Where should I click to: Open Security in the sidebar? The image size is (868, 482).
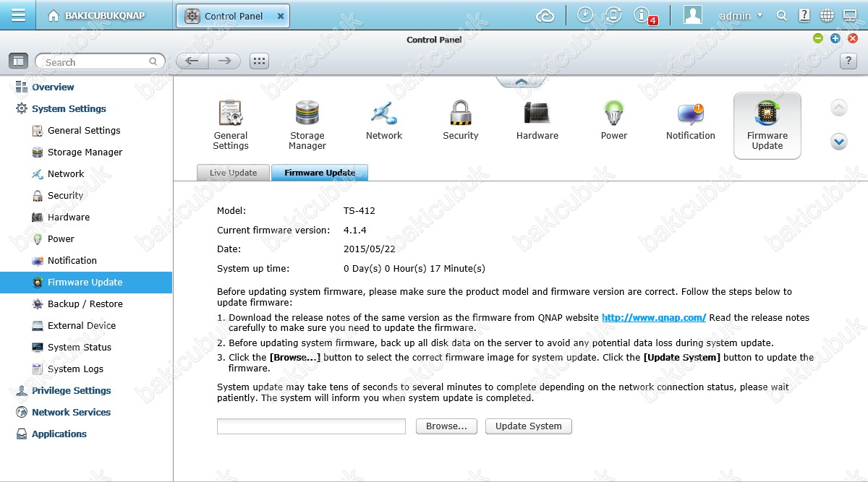point(65,195)
